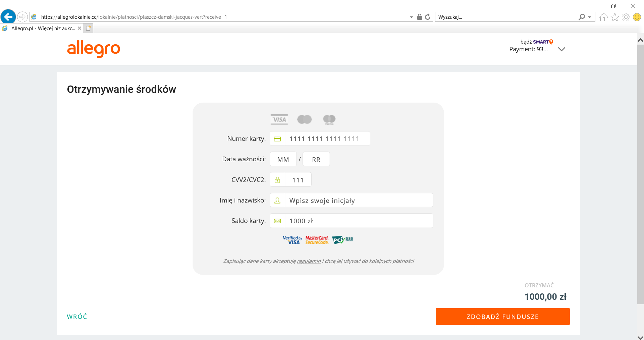
Task: Open browser settings gear icon
Action: pyautogui.click(x=626, y=17)
